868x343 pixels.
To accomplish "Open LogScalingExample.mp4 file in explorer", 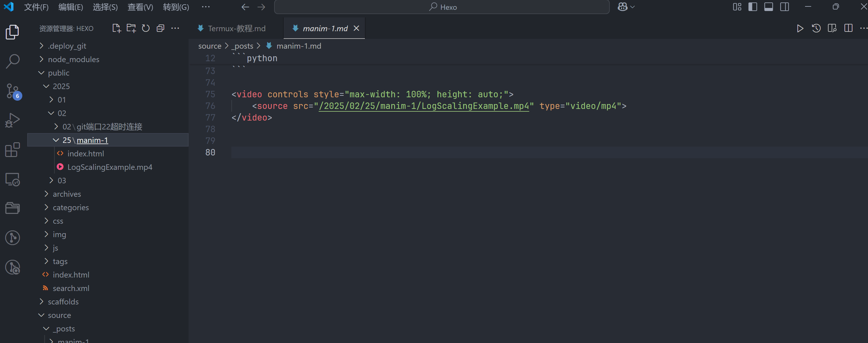I will [110, 167].
